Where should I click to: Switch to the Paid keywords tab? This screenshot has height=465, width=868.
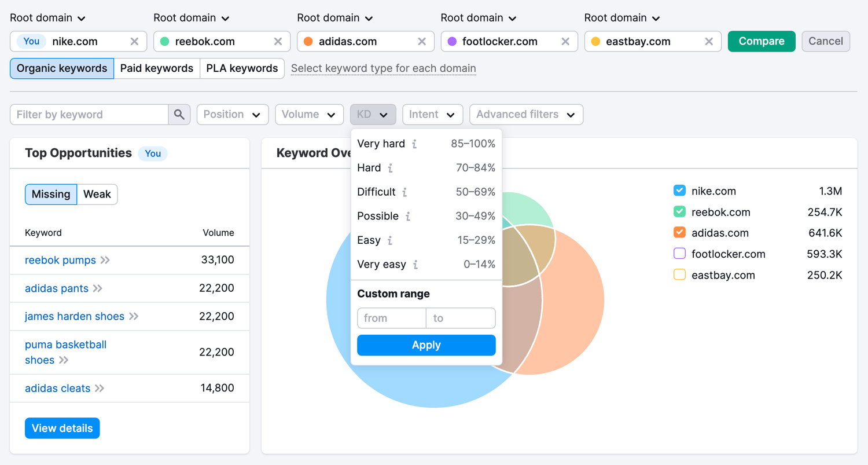(157, 68)
